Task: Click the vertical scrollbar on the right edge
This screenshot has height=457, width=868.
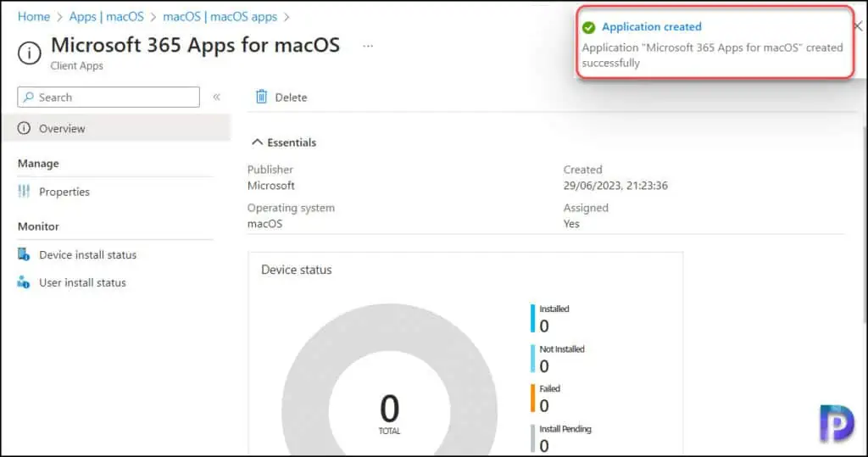Action: tap(865, 225)
